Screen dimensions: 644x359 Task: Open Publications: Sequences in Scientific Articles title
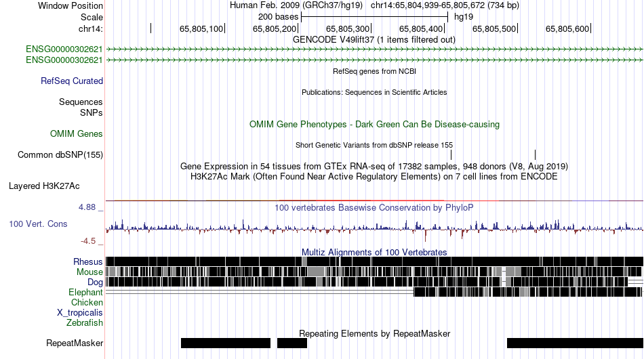[x=374, y=92]
